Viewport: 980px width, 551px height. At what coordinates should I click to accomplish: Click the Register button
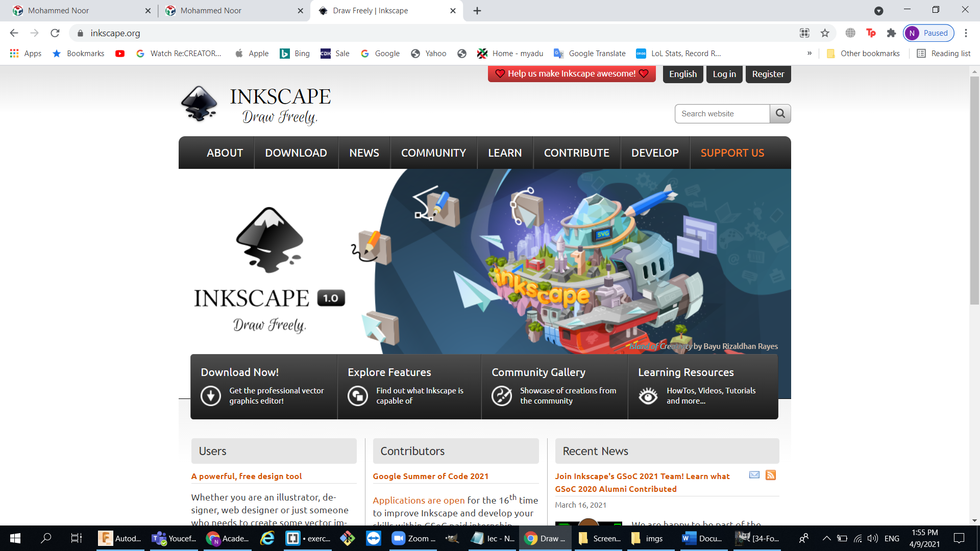pyautogui.click(x=768, y=74)
